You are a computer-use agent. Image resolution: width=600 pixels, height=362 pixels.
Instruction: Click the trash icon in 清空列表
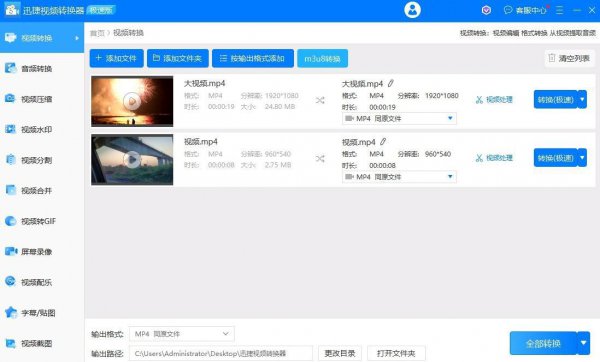(x=551, y=58)
